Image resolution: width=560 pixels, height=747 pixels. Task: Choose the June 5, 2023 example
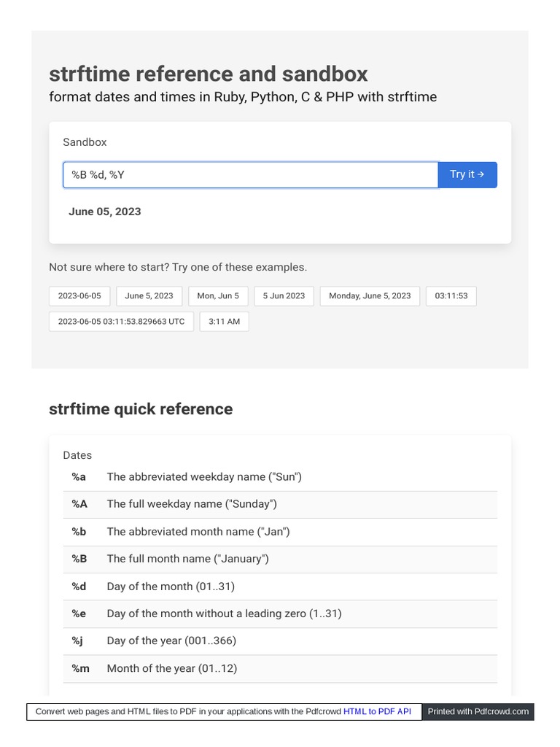(149, 296)
